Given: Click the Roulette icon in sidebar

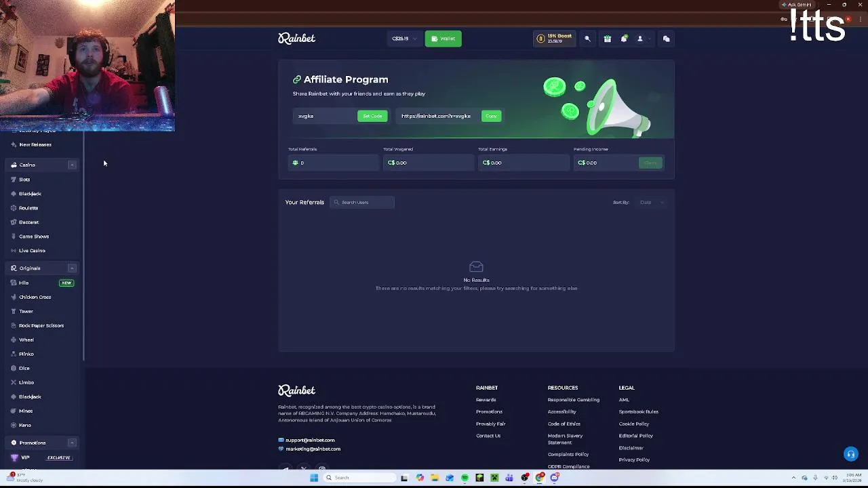Looking at the screenshot, I should (x=14, y=208).
